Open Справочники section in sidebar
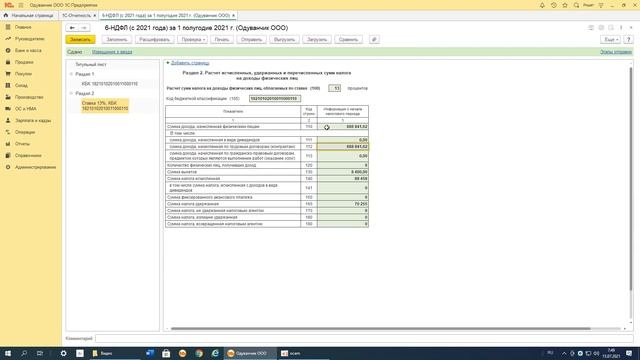640x360 pixels. pyautogui.click(x=28, y=156)
